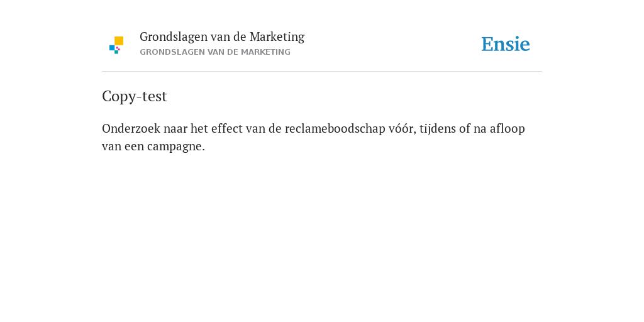Select the uppercase GRONDSLAGEN VAN DE MARKETING subtitle
The image size is (644, 322).
click(x=215, y=52)
